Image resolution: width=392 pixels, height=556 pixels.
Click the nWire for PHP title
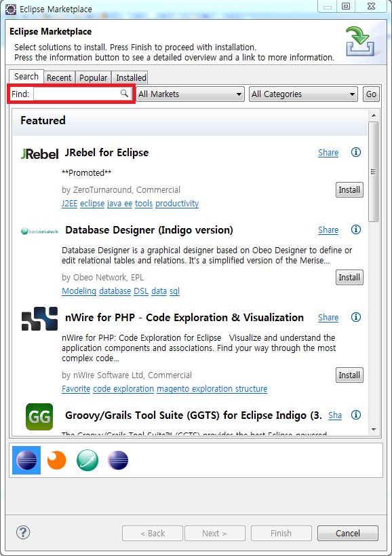tap(184, 318)
